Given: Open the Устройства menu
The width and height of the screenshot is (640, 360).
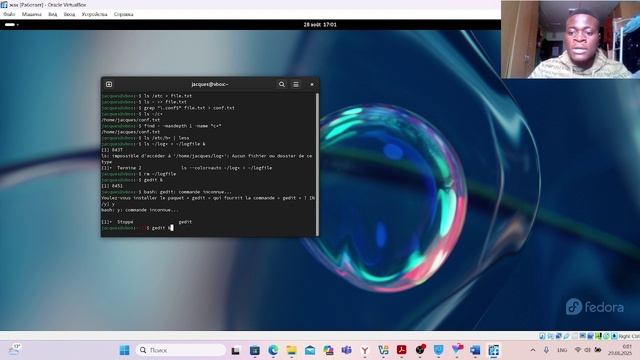Looking at the screenshot, I should [94, 14].
